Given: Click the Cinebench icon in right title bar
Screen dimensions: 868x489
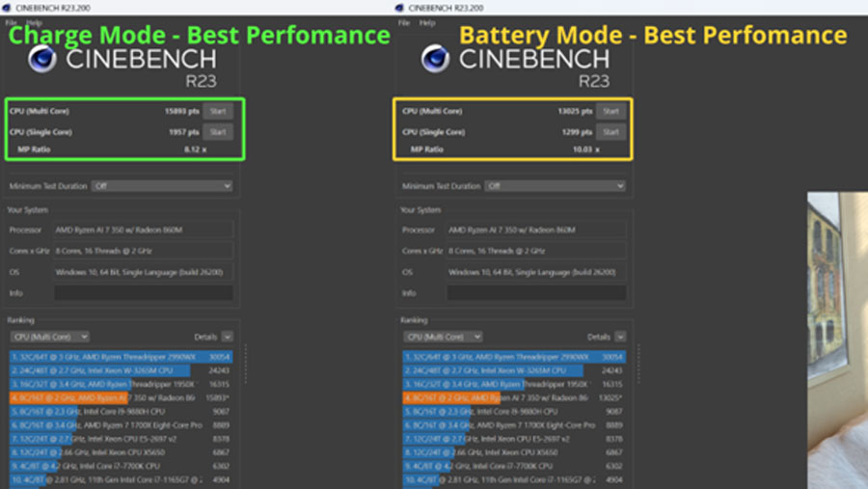Looking at the screenshot, I should pos(400,7).
